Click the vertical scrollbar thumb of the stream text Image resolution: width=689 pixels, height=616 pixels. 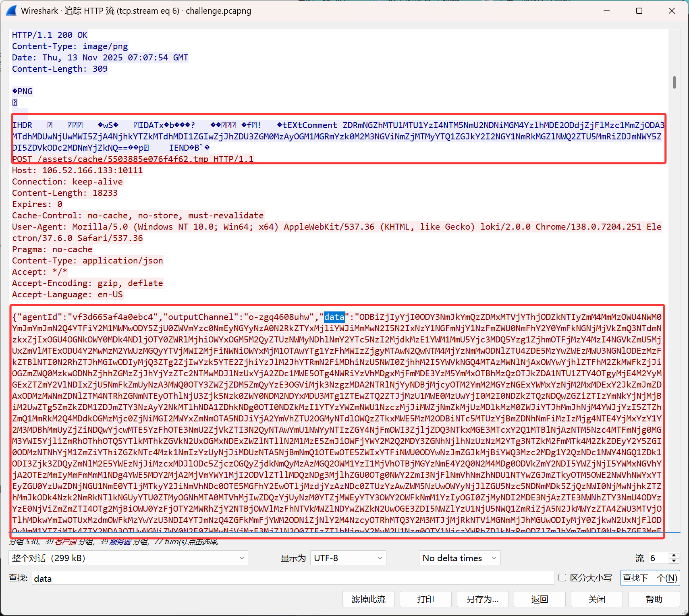coord(674,82)
